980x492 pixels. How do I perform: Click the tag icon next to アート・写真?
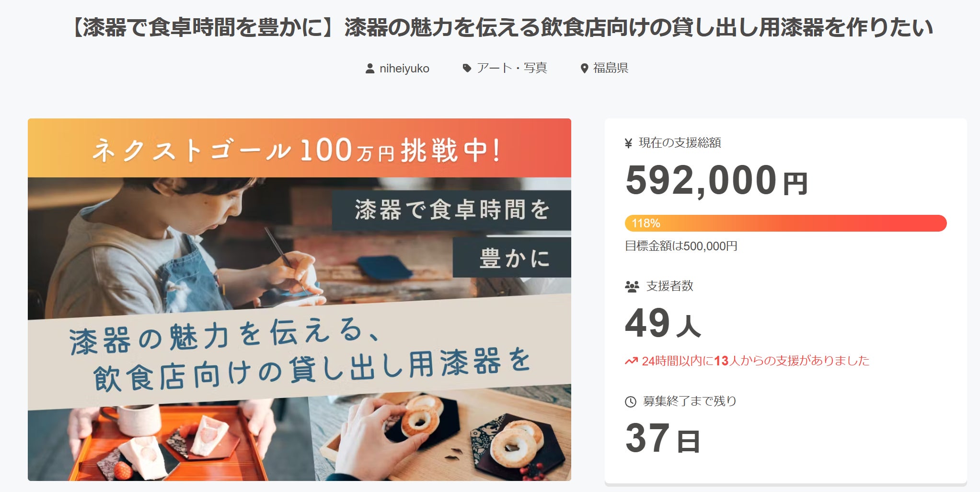pos(467,68)
